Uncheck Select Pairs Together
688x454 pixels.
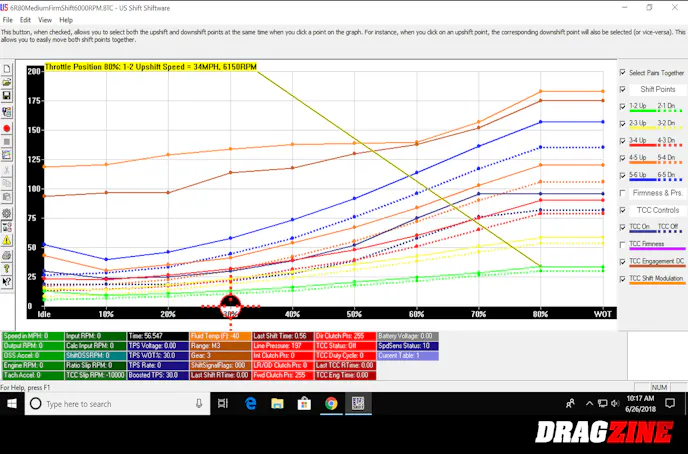click(x=622, y=73)
